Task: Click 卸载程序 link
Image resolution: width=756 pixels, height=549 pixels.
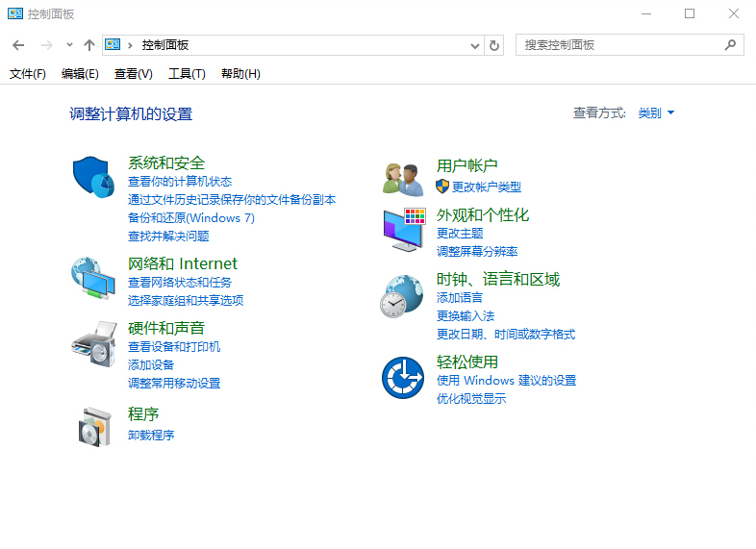Action: click(151, 436)
